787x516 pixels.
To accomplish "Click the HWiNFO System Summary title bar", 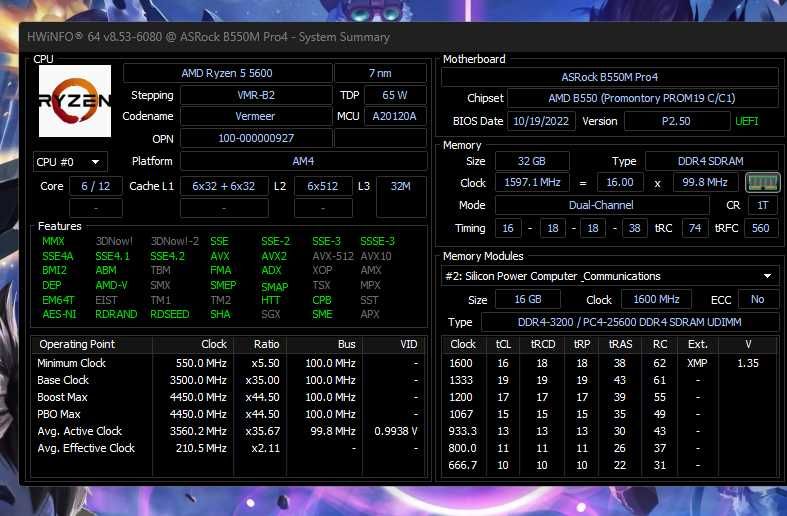I will pos(403,37).
